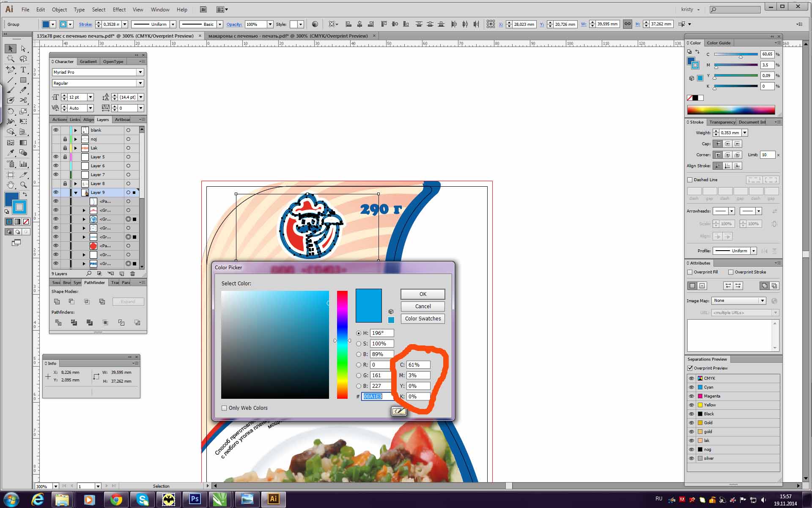Select the Lasso tool

23,59
